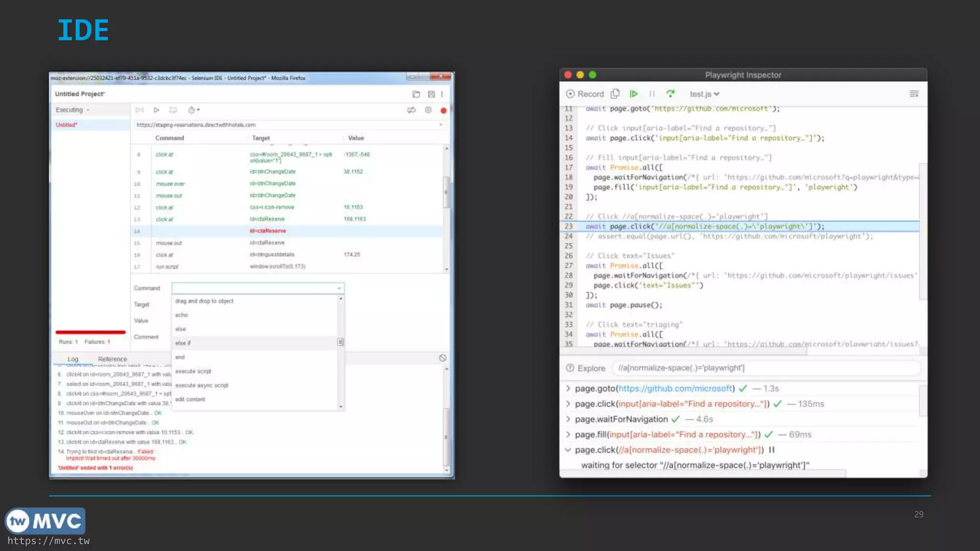Viewport: 980px width, 551px height.
Task: Click the red record button in Selenium IDE
Action: coord(444,110)
